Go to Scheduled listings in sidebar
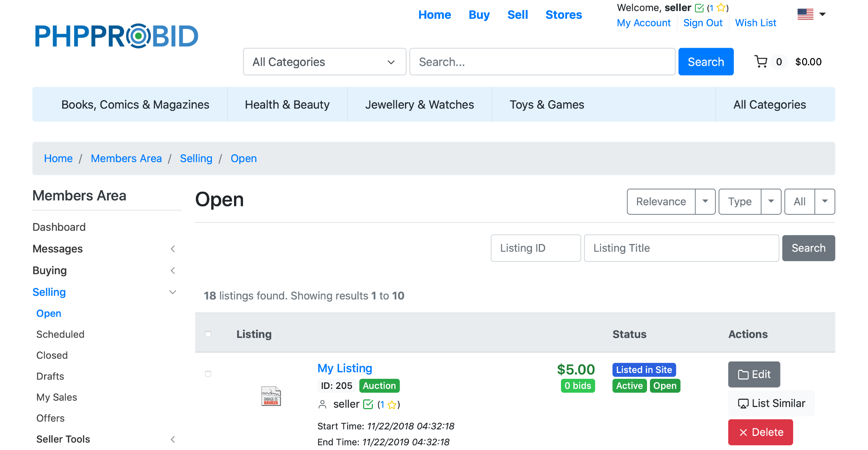Screen dimensions: 868x450 click(x=60, y=334)
